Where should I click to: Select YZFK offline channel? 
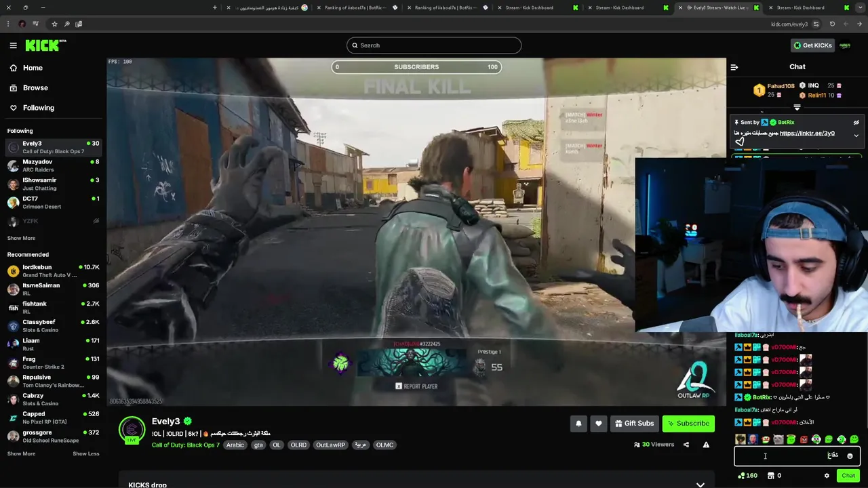(x=53, y=221)
